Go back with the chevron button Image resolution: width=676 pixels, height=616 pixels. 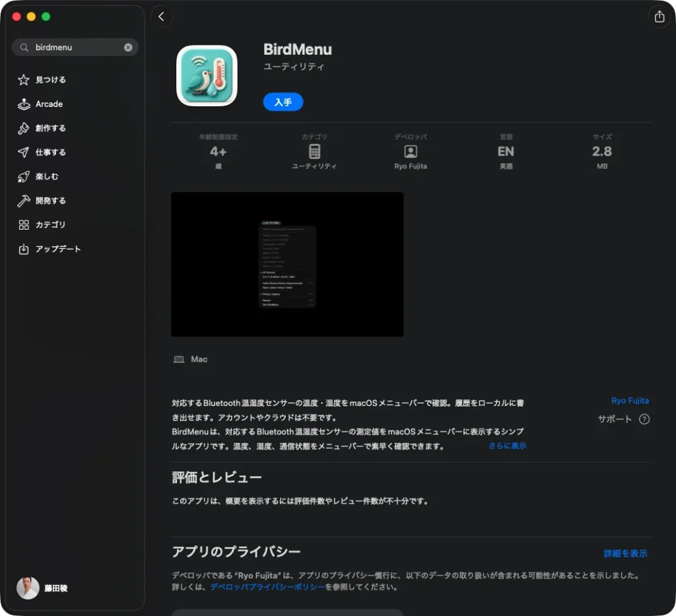(x=161, y=17)
